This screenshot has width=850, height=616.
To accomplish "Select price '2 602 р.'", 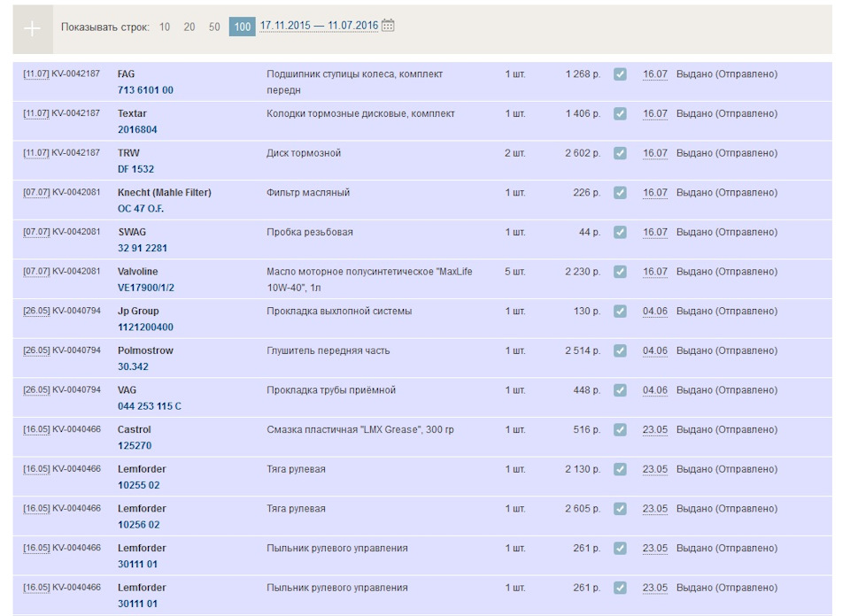I will pos(583,153).
